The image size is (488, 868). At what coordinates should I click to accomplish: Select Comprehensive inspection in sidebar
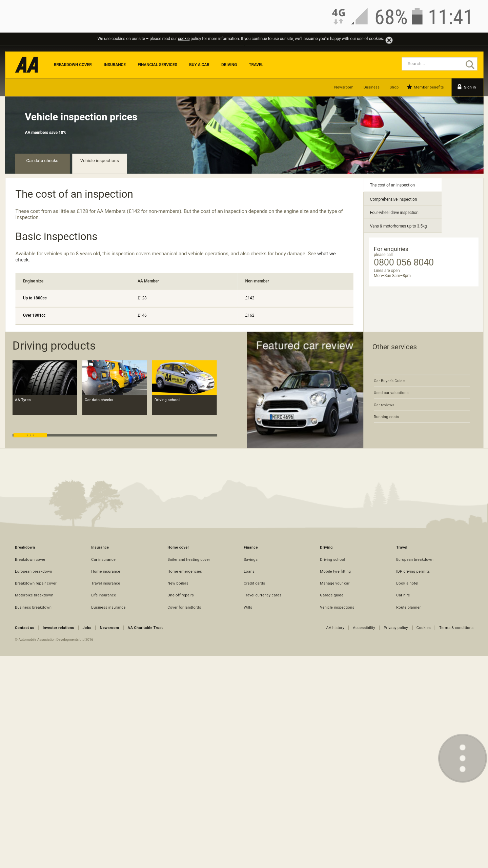(x=402, y=199)
